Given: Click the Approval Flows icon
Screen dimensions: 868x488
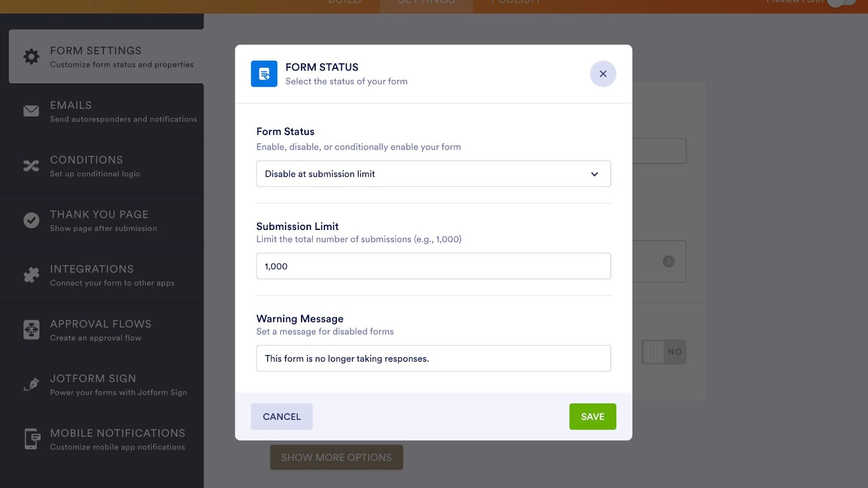Looking at the screenshot, I should click(31, 330).
